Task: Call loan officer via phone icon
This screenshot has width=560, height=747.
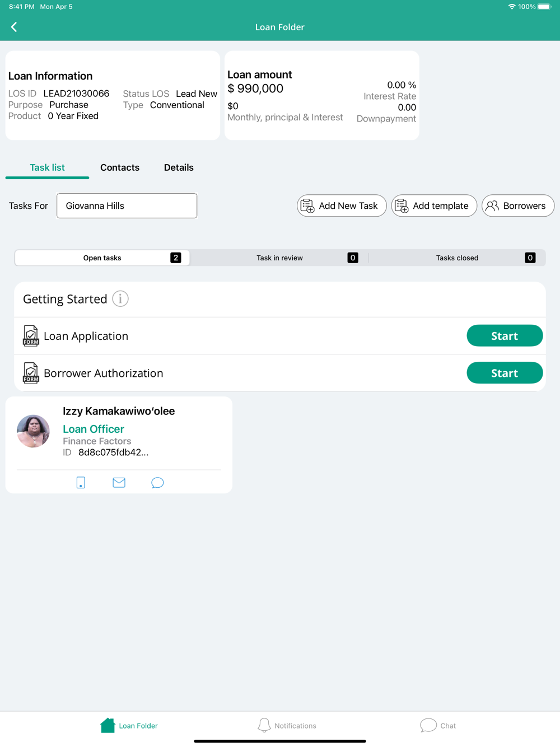Action: pyautogui.click(x=81, y=483)
